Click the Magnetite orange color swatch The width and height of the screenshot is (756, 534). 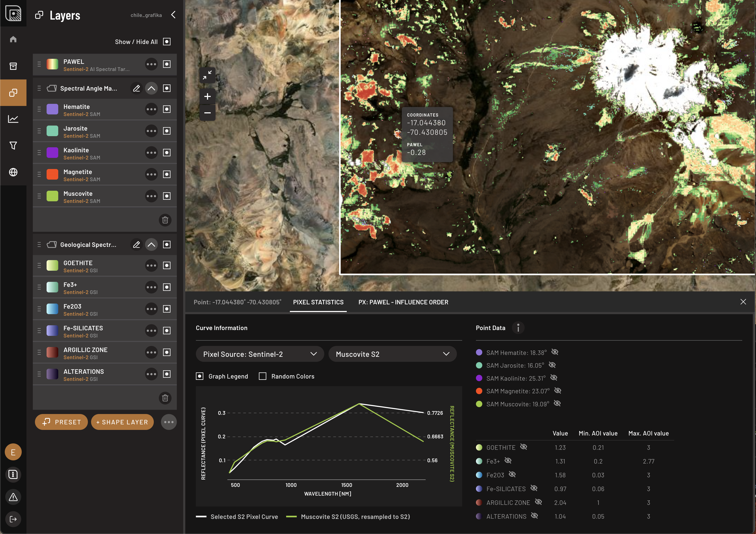(x=52, y=174)
